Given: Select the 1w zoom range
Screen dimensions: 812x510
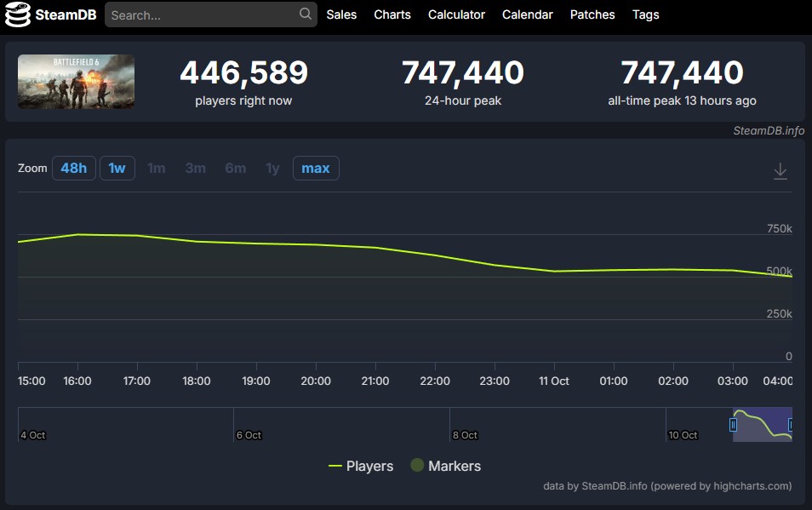Looking at the screenshot, I should (x=117, y=169).
